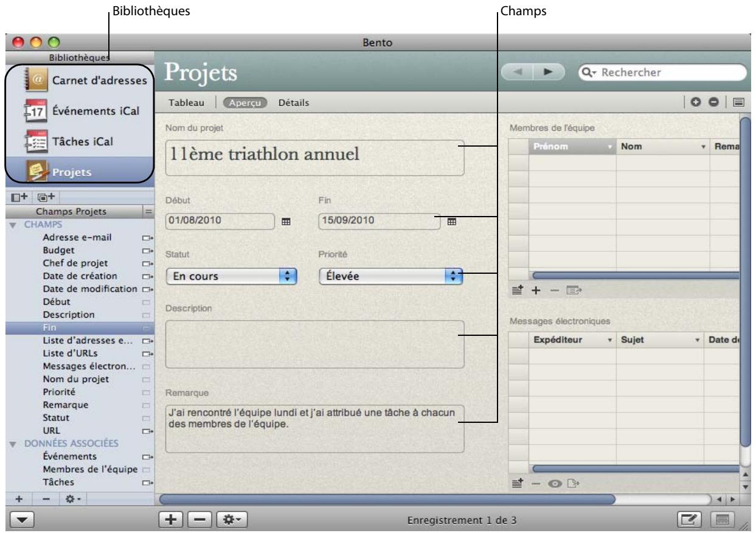Click the minus icon under Messages électroniques
Image resolution: width=756 pixels, height=533 pixels.
[536, 483]
